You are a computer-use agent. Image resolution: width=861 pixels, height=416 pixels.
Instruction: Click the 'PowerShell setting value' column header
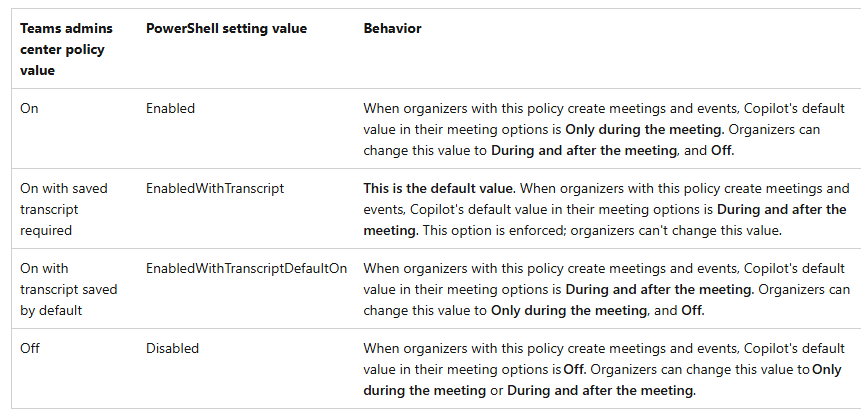[226, 29]
